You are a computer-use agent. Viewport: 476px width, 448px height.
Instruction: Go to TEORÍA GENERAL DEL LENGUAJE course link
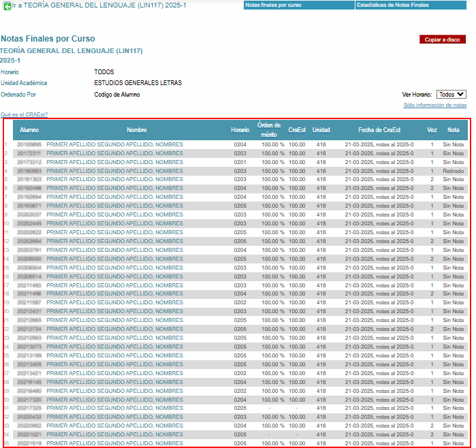click(99, 5)
